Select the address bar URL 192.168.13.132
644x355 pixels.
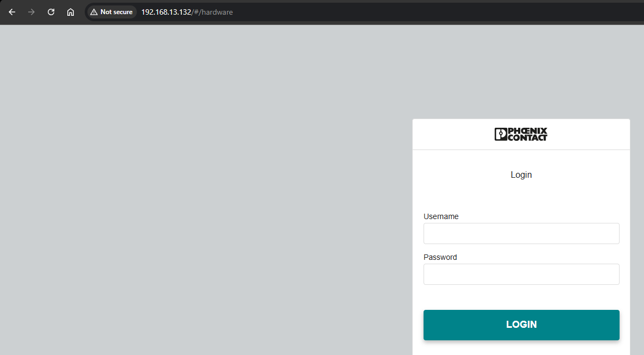coord(166,12)
